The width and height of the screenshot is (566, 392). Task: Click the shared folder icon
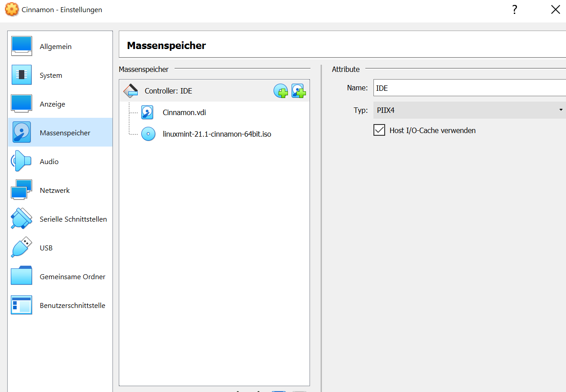(x=22, y=276)
